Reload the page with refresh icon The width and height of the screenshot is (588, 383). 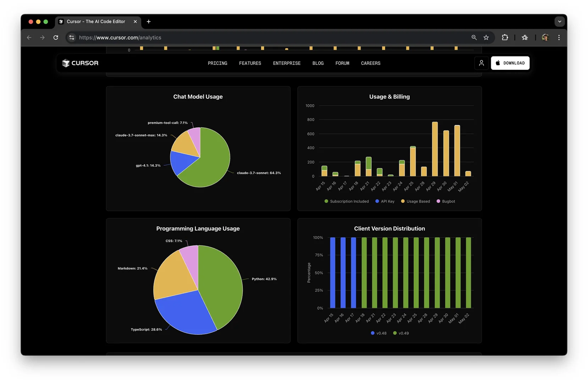pyautogui.click(x=56, y=38)
